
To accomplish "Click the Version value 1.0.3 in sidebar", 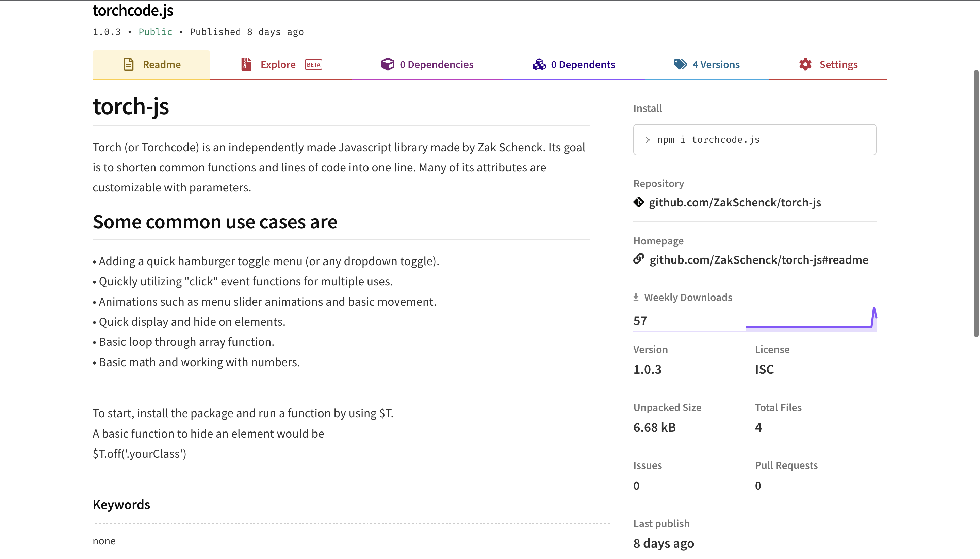I will tap(647, 369).
